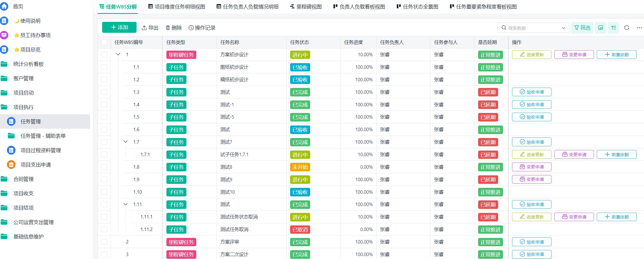Viewport: 644px width, 259px height.
Task: Open 项目总览 sidebar icon
Action: (x=4, y=50)
